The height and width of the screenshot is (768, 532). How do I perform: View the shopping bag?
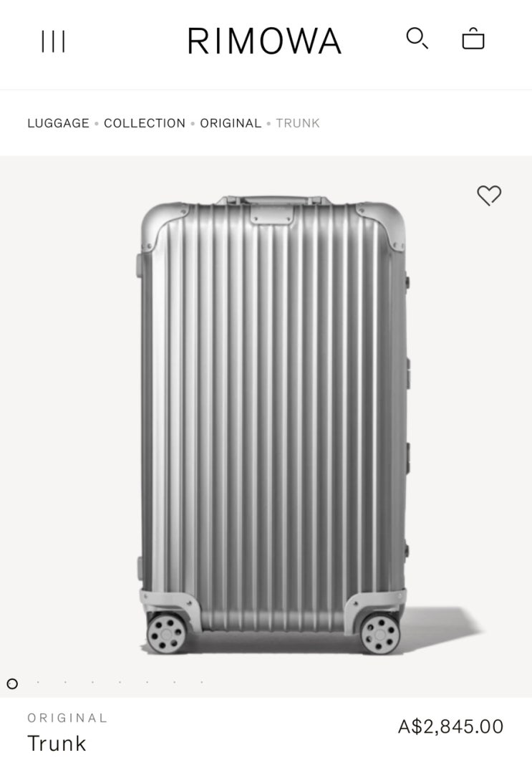coord(473,38)
